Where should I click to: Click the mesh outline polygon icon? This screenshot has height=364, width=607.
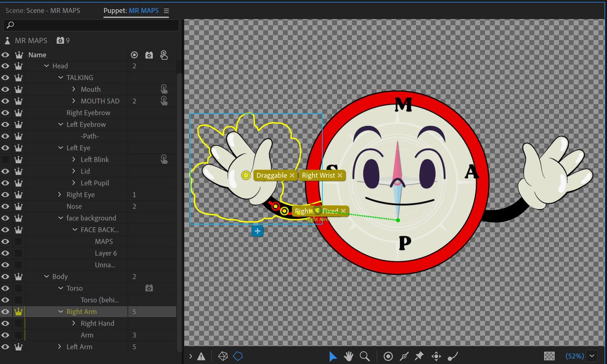[x=238, y=356]
